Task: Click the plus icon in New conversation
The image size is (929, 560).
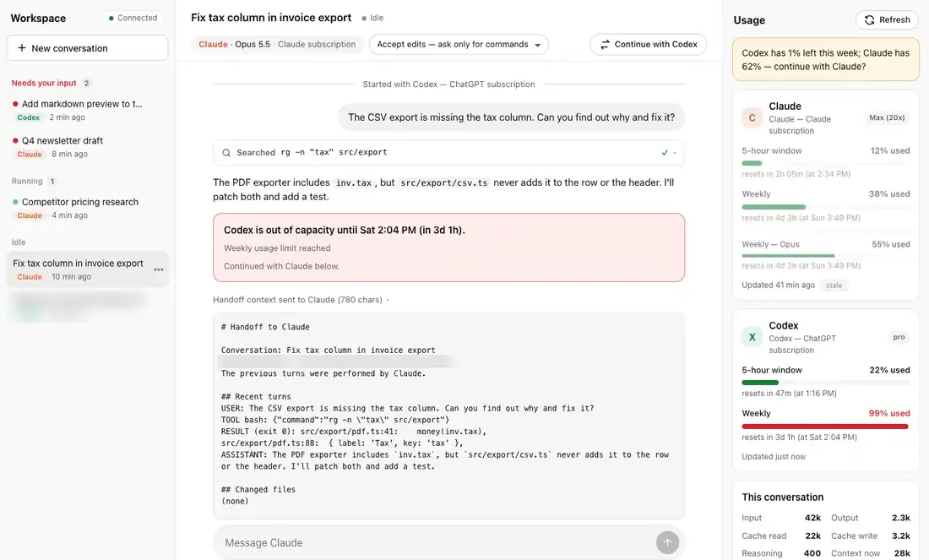Action: [x=22, y=48]
